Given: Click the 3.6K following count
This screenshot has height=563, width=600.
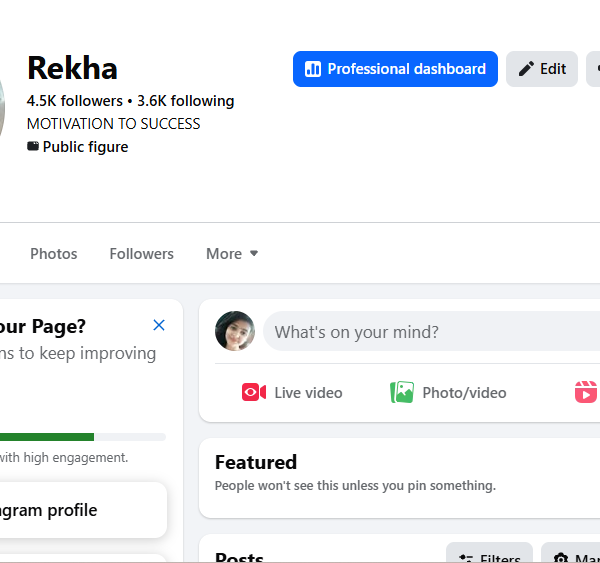Looking at the screenshot, I should tap(186, 101).
